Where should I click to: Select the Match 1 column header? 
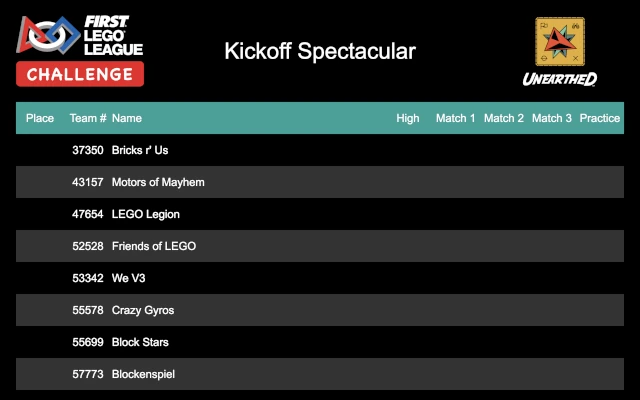point(456,118)
